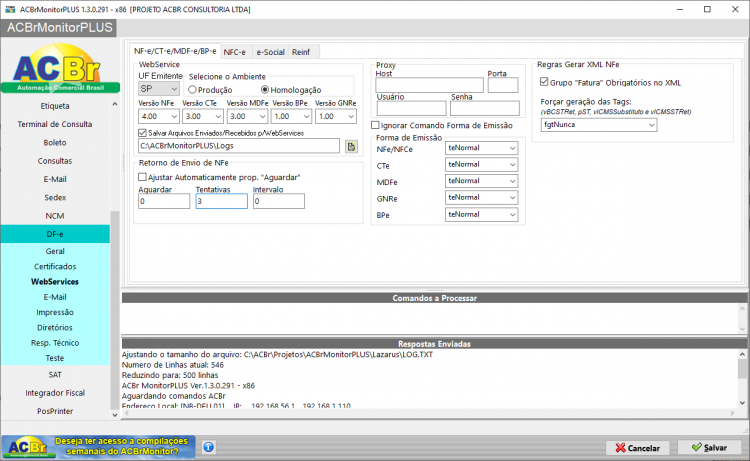Open PosPrinter in the sidebar
Viewport: 750px width, 461px height.
point(55,411)
